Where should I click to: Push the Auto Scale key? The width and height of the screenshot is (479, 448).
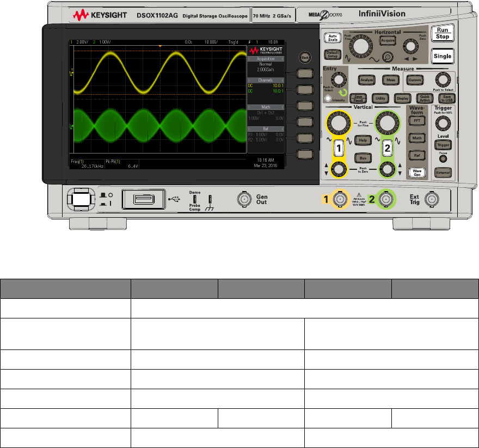(333, 38)
